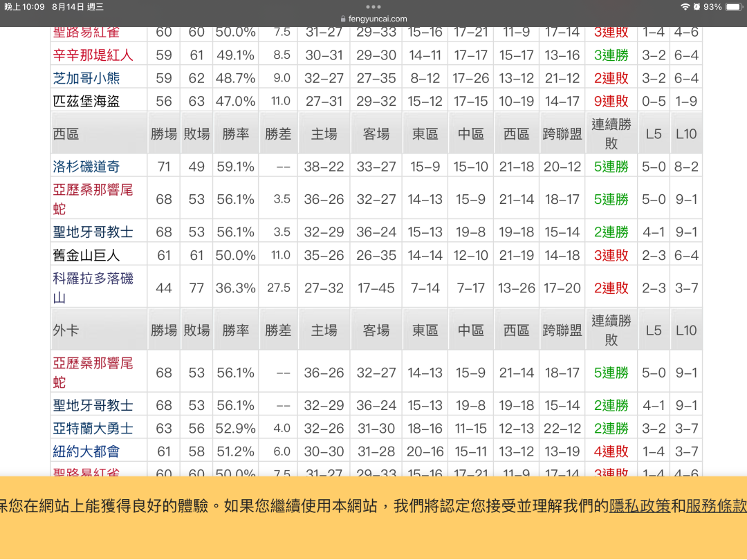Open the three-dot multitasking menu
The image size is (747, 560).
click(x=373, y=7)
